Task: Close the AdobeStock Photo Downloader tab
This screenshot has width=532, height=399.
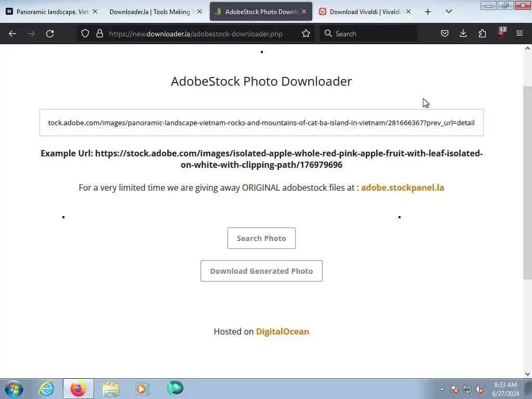Action: point(304,11)
